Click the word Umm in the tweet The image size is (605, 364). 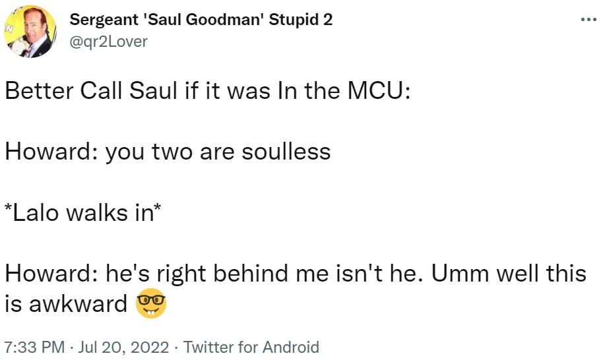click(x=449, y=273)
